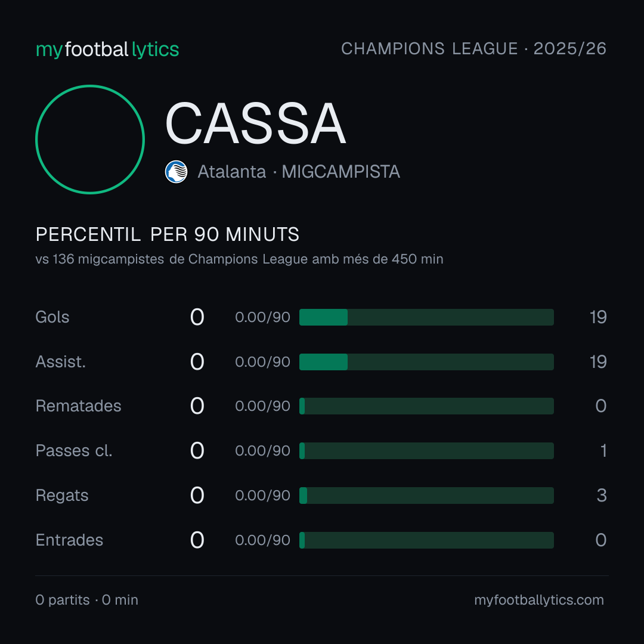This screenshot has width=644, height=644.
Task: Click the myfootballytics logo
Action: 107,49
